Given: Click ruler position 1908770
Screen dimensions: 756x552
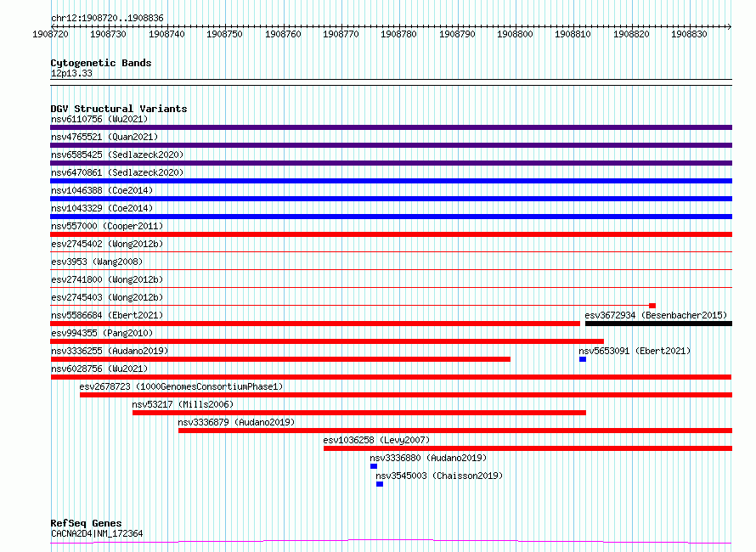Looking at the screenshot, I should pos(341,34).
